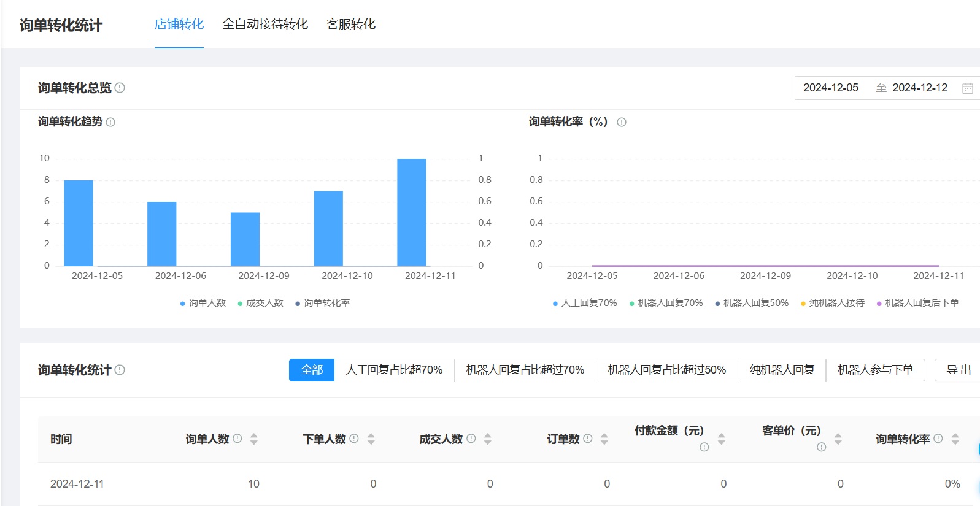This screenshot has height=506, width=980.
Task: Edit end date 2024-12-12
Action: 920,88
